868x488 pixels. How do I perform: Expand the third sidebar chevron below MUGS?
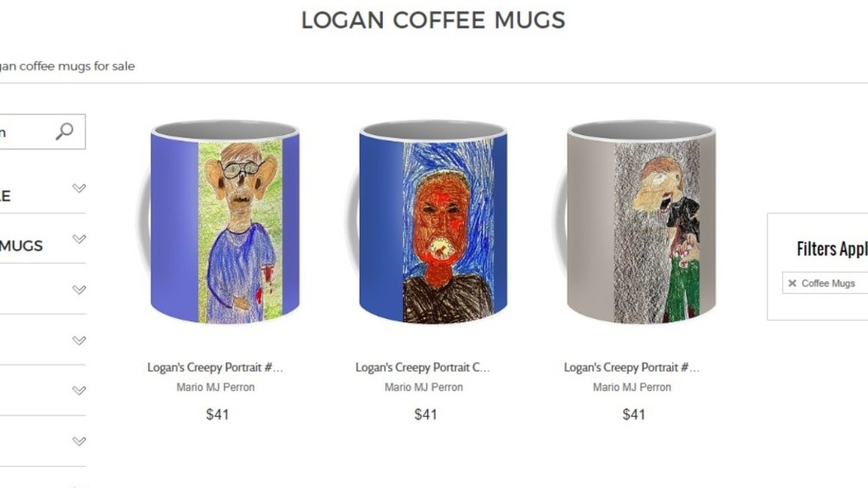[x=79, y=290]
